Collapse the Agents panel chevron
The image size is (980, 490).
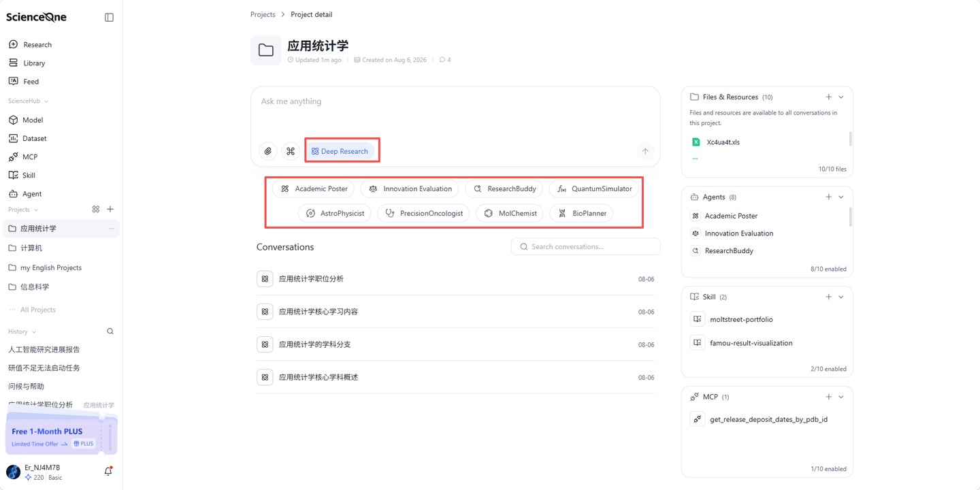click(841, 197)
